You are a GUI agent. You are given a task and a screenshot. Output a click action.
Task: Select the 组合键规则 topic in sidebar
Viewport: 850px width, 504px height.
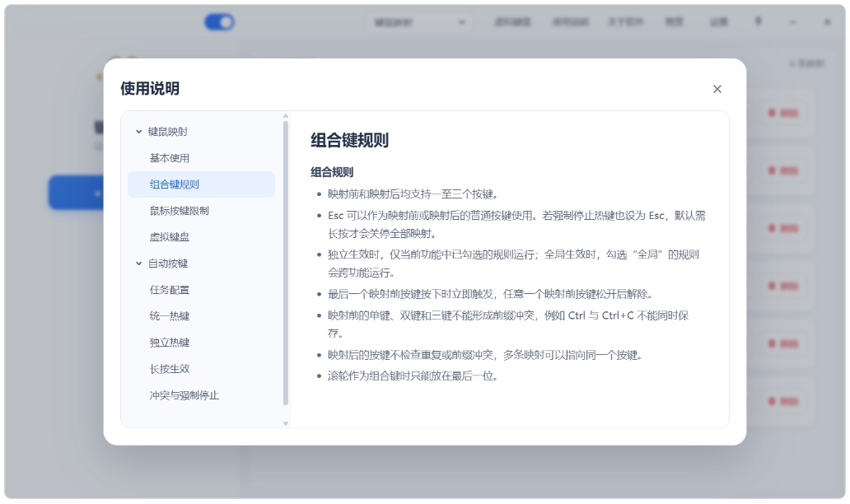click(201, 184)
